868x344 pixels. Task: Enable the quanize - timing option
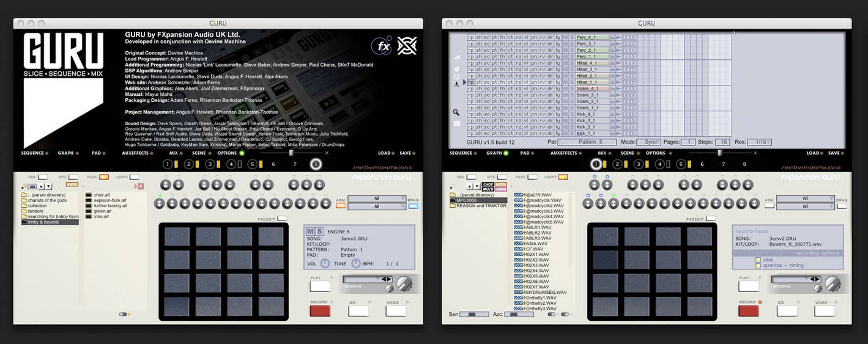pyautogui.click(x=758, y=265)
